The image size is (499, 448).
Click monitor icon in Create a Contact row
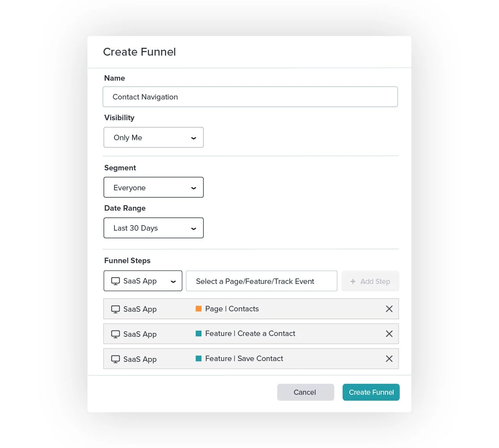pyautogui.click(x=116, y=334)
